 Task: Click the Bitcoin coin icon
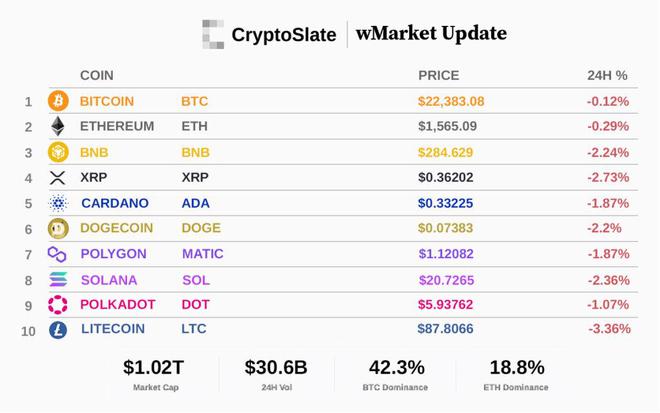click(58, 101)
